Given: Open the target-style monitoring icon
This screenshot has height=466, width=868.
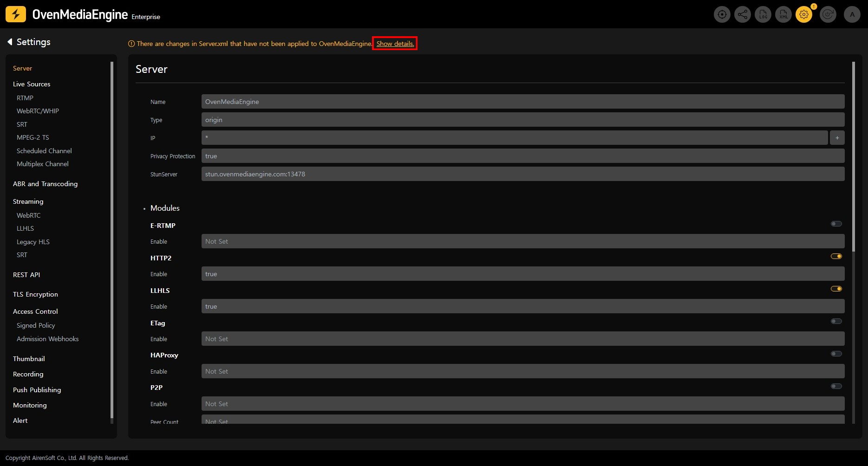Looking at the screenshot, I should [x=722, y=15].
